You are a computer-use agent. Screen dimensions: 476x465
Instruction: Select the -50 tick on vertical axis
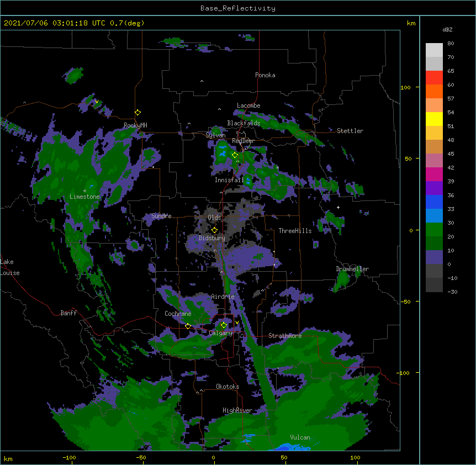tap(405, 302)
